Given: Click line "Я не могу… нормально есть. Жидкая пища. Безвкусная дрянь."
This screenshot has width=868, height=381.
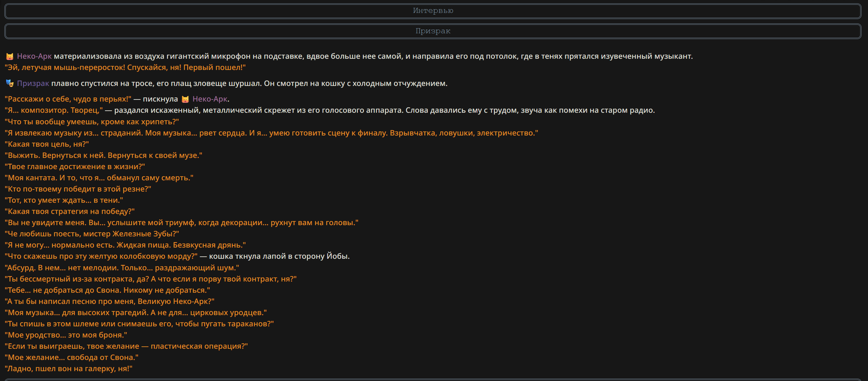Looking at the screenshot, I should [125, 245].
